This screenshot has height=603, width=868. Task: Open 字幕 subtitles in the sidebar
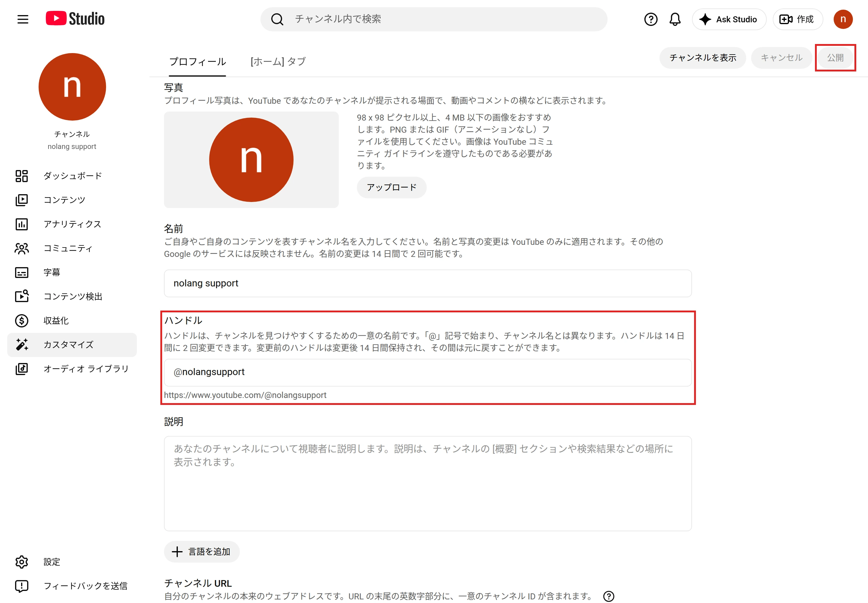(72, 273)
